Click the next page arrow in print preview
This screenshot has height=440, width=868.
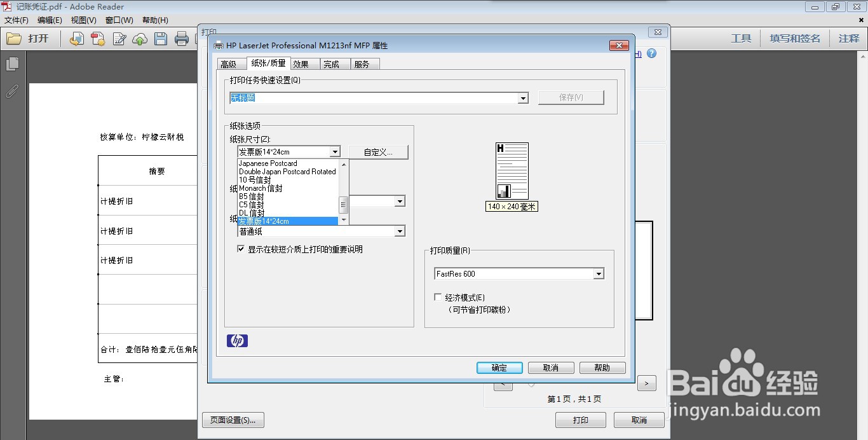click(x=647, y=383)
